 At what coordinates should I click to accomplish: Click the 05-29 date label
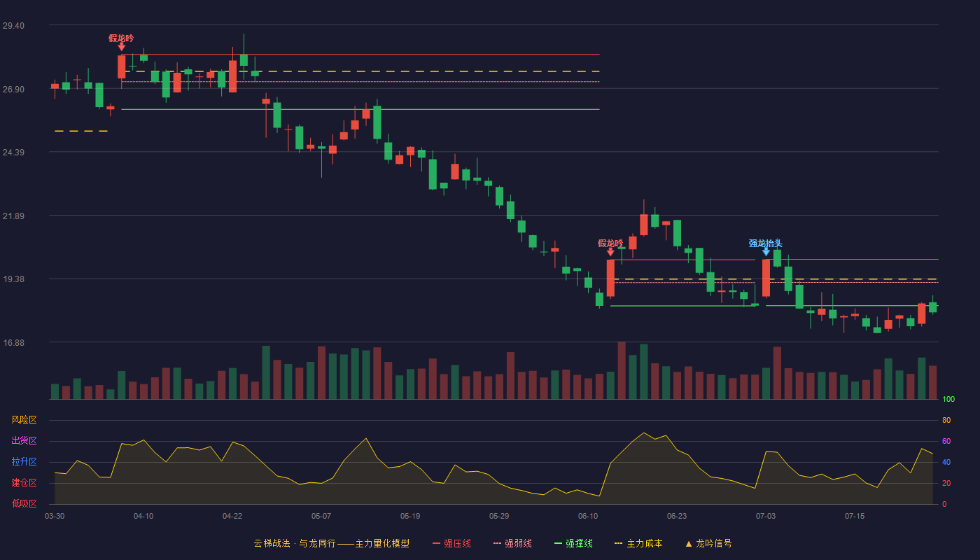click(x=499, y=516)
